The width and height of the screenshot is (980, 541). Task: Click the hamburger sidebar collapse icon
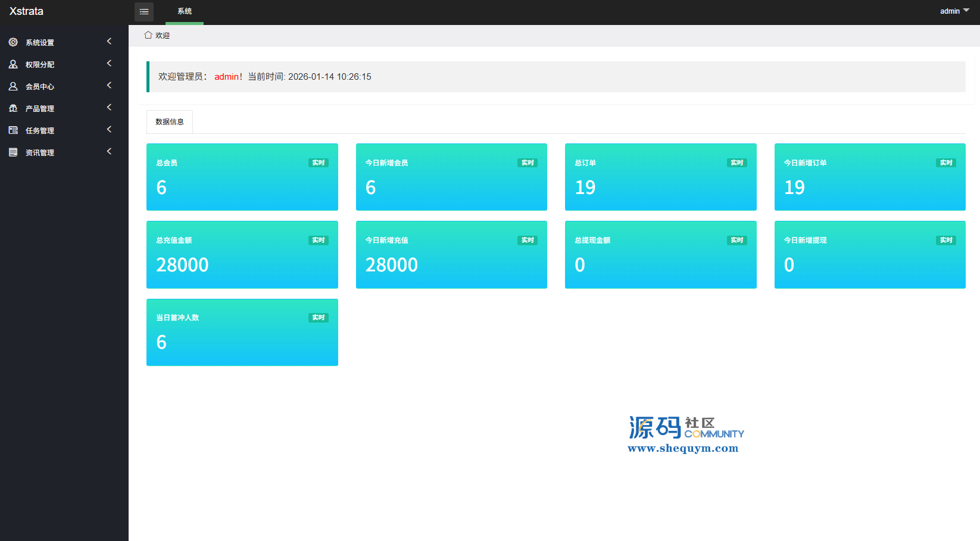point(144,12)
